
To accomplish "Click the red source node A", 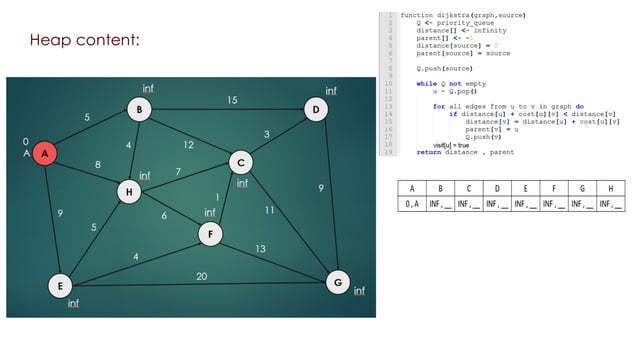I will click(45, 153).
